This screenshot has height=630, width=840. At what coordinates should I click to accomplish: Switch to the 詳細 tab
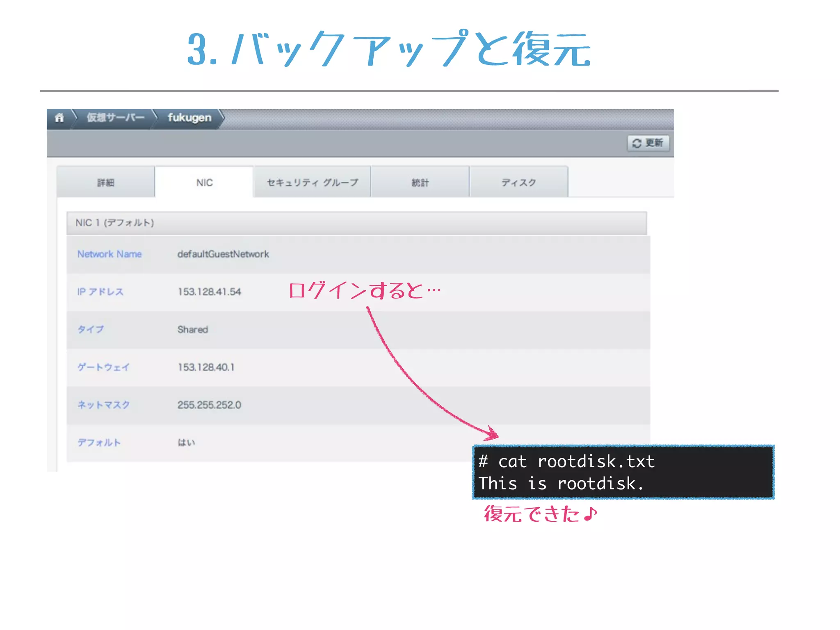point(106,182)
